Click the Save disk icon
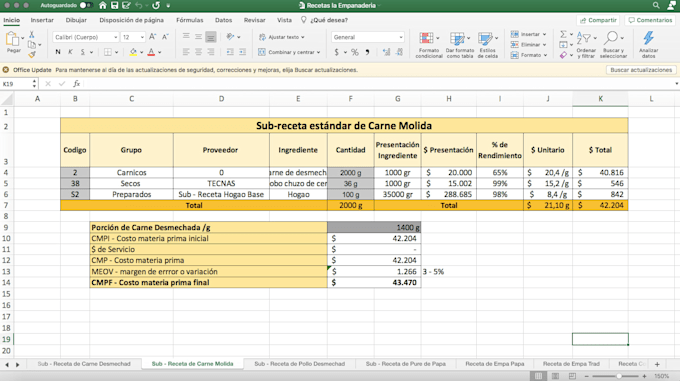This screenshot has width=680, height=381. pos(114,5)
